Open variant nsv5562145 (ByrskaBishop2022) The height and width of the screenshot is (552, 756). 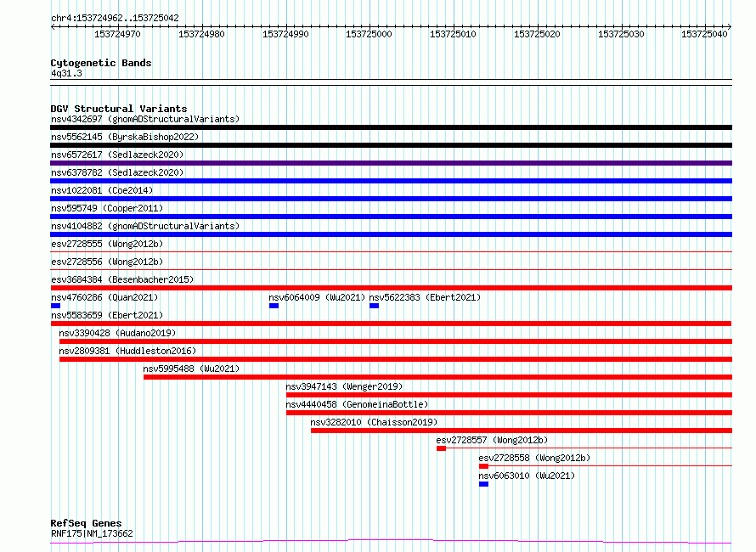point(125,137)
